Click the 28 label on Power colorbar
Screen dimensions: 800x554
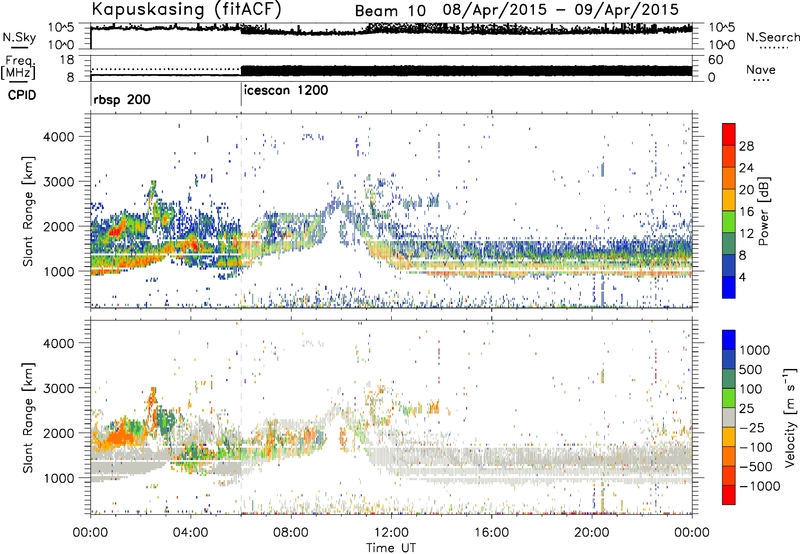(x=746, y=146)
